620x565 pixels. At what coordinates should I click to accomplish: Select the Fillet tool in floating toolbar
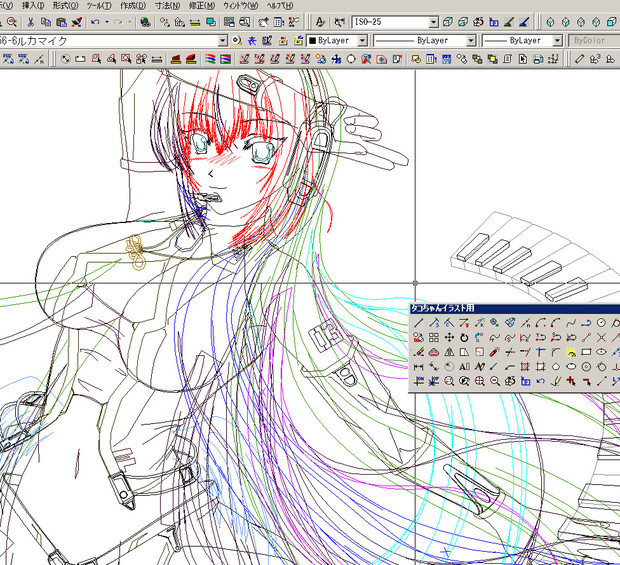pos(556,352)
